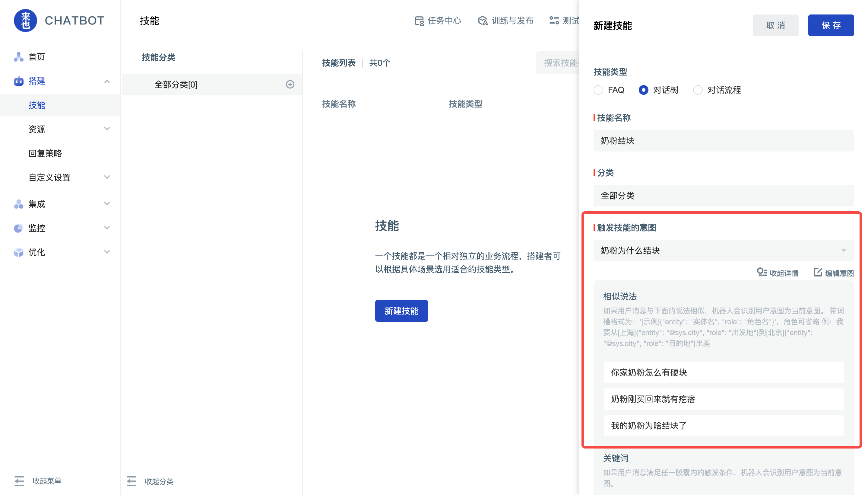Click the 搭建 robot icon
The height and width of the screenshot is (495, 868).
(x=19, y=81)
